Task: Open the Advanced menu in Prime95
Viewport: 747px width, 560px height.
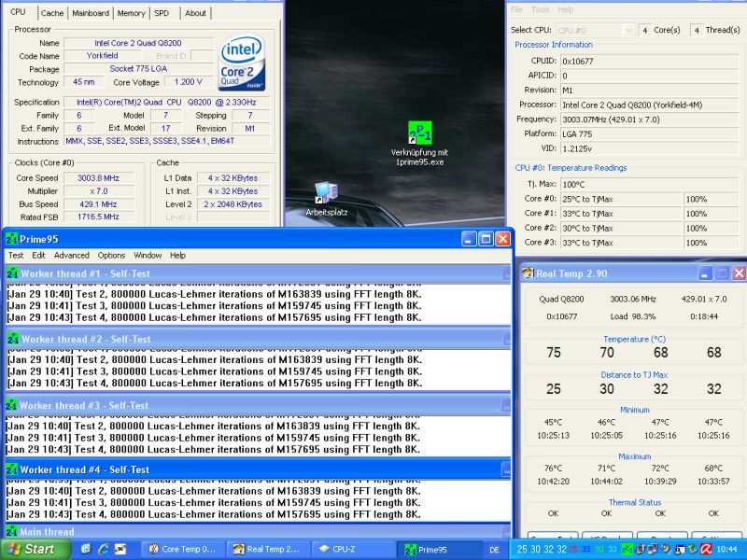Action: [72, 255]
